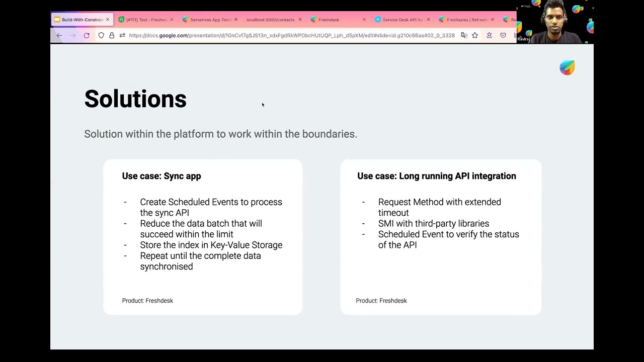
Task: Close the Freshdesk tab
Action: [364, 20]
